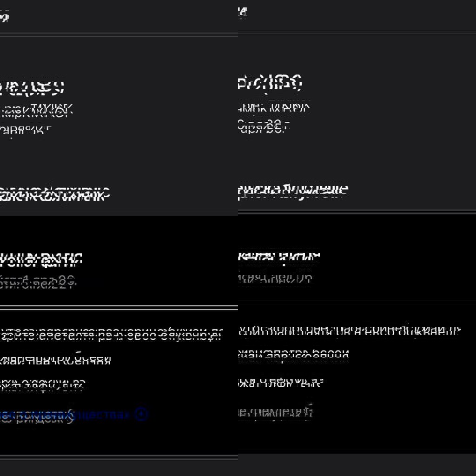Select the large "(USB)" title in the right pane
The image size is (476, 476).
[270, 83]
